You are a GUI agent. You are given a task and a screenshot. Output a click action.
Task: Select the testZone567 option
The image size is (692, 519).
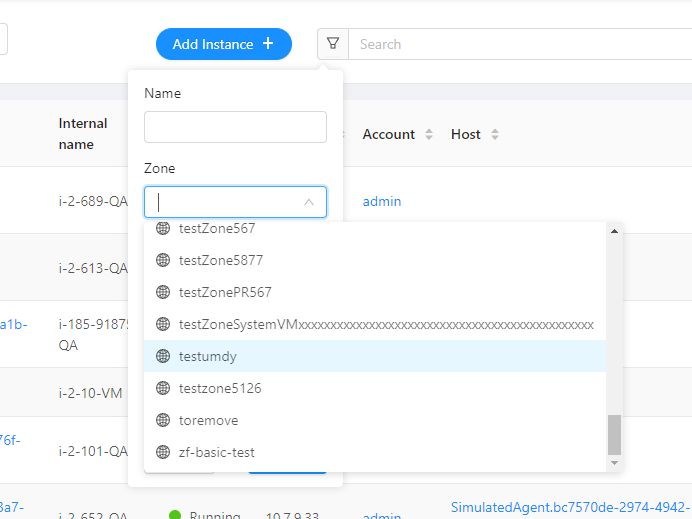[x=375, y=229]
